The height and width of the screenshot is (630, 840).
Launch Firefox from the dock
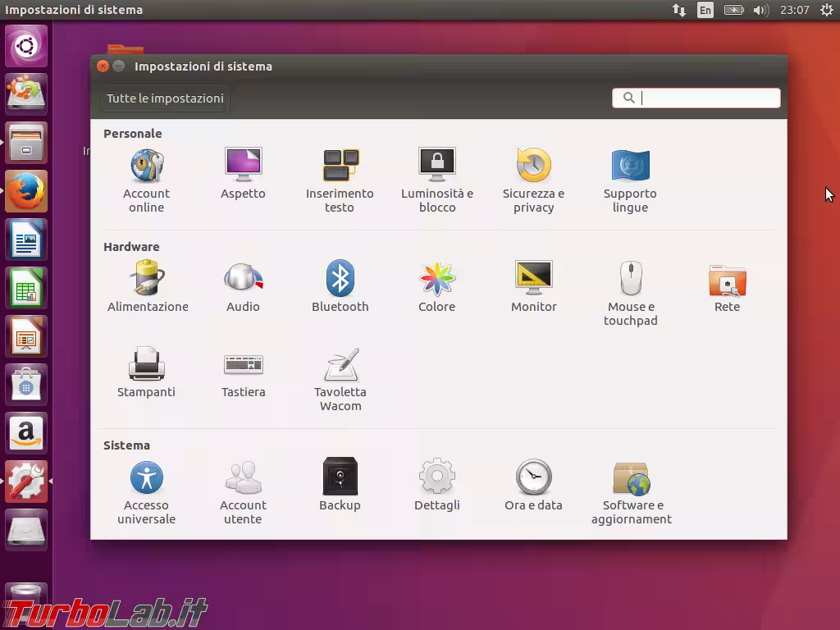coord(25,190)
